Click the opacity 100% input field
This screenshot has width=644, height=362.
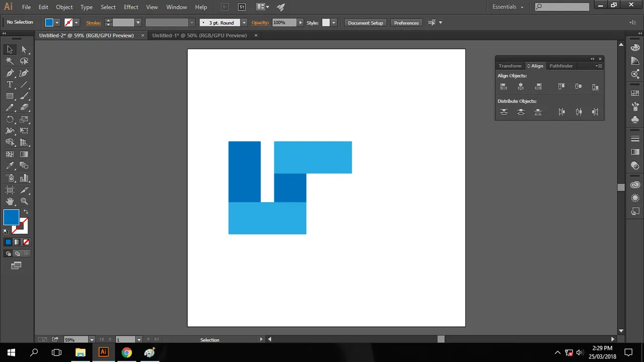click(284, 23)
